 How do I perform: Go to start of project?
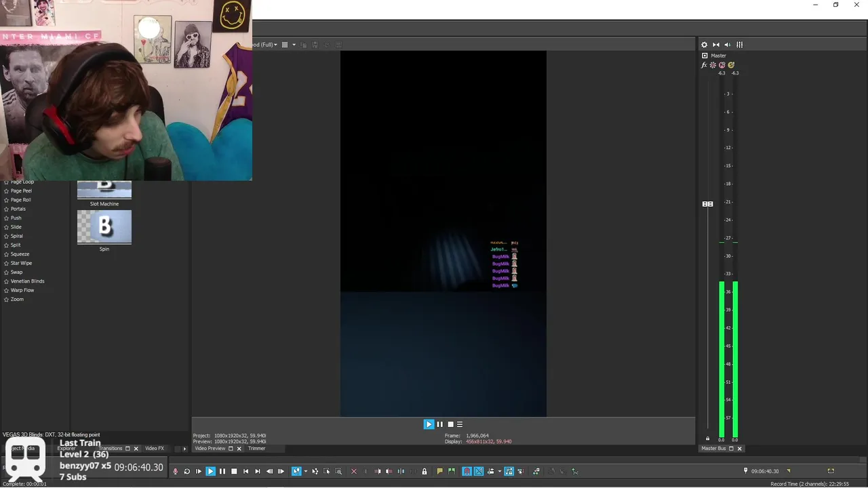[245, 471]
